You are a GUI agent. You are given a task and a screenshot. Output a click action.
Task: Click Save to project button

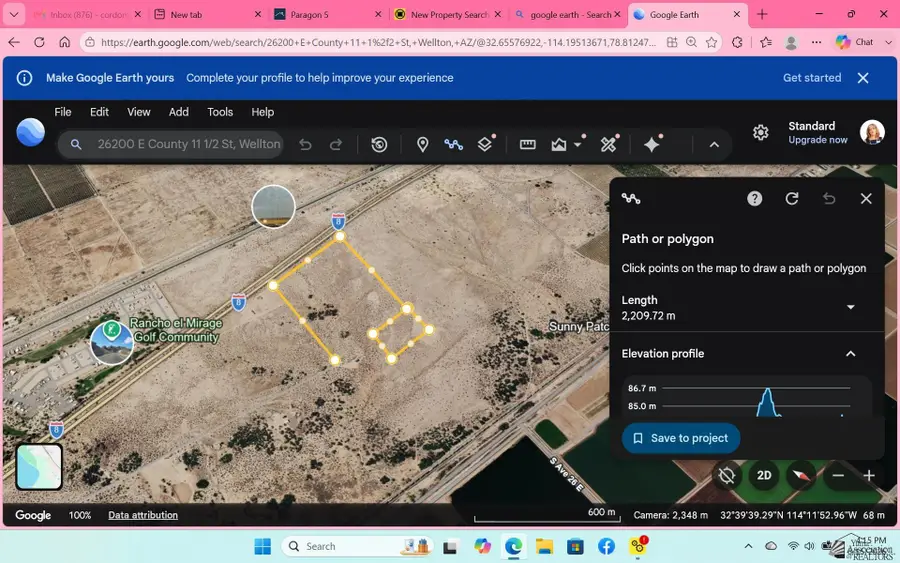point(681,438)
